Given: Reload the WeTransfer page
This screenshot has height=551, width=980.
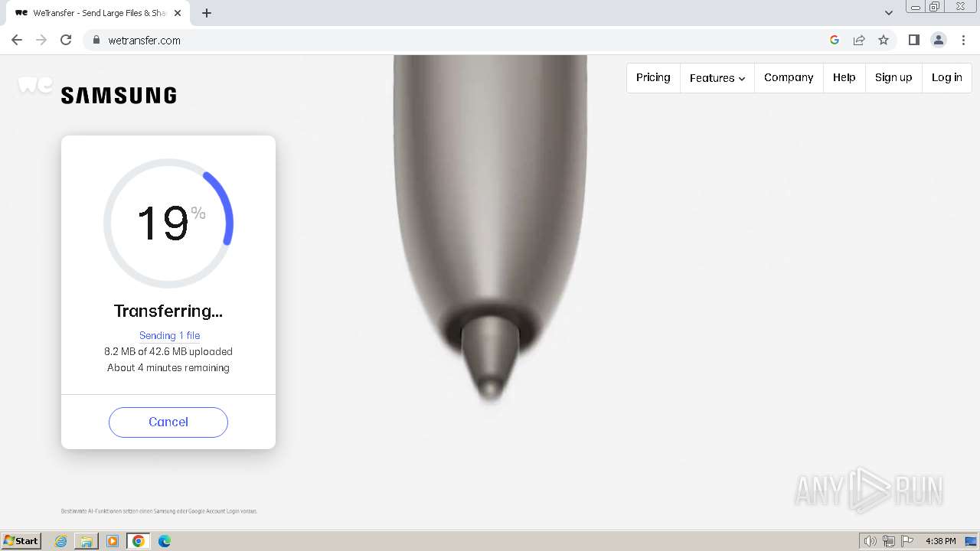Looking at the screenshot, I should coord(66,40).
